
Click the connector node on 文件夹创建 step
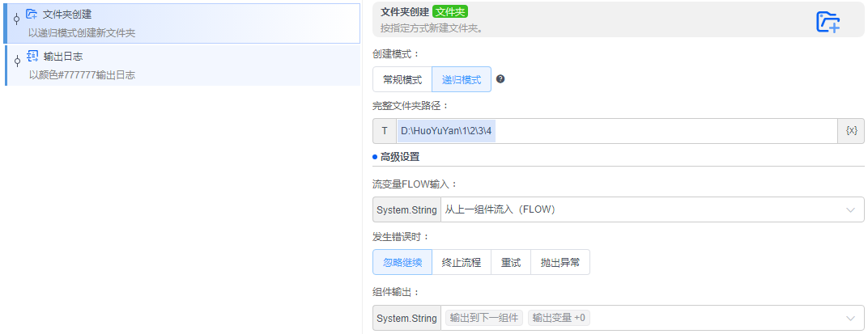pos(17,20)
